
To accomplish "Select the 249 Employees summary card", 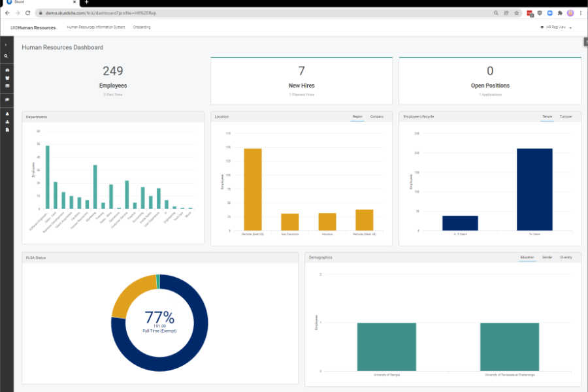I will coord(113,80).
